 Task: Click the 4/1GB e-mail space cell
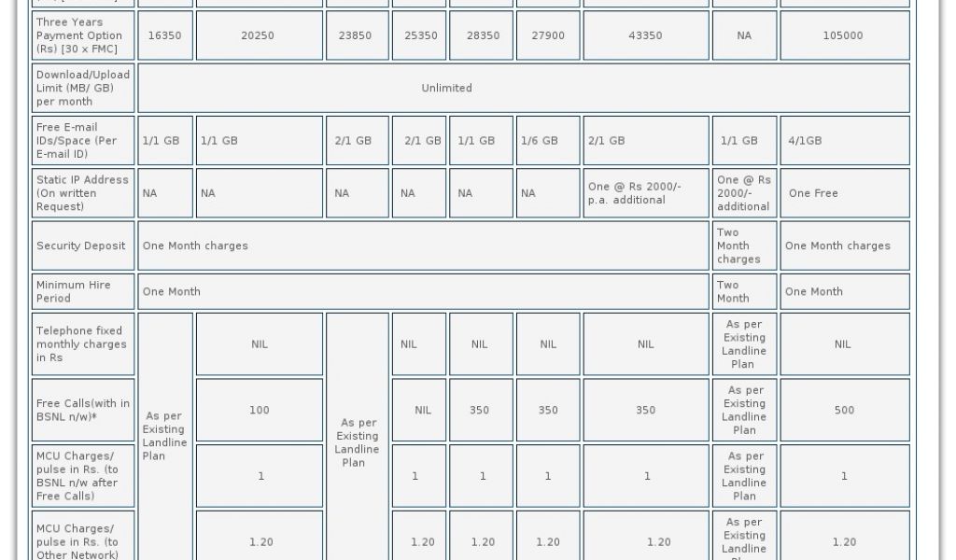(843, 141)
